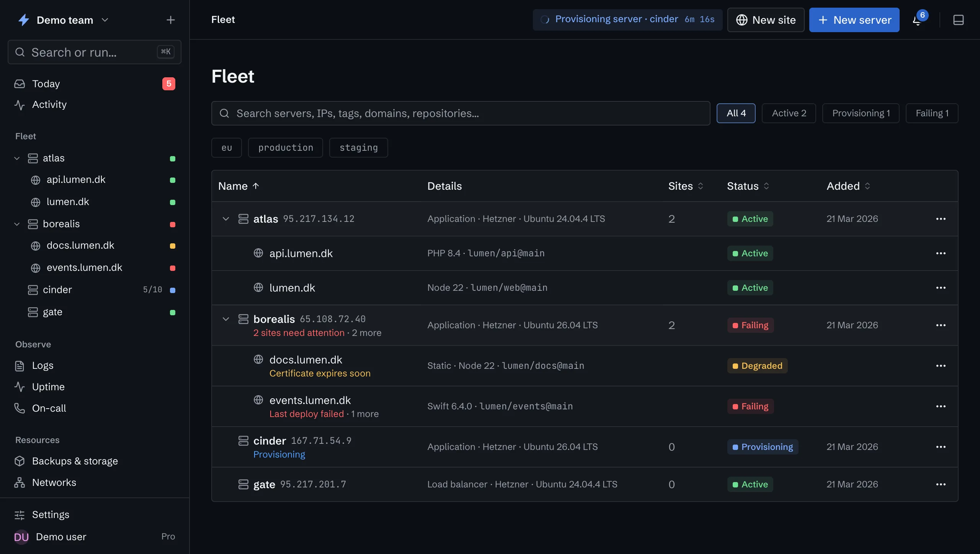Open row actions for docs.lumen.dk

click(941, 366)
